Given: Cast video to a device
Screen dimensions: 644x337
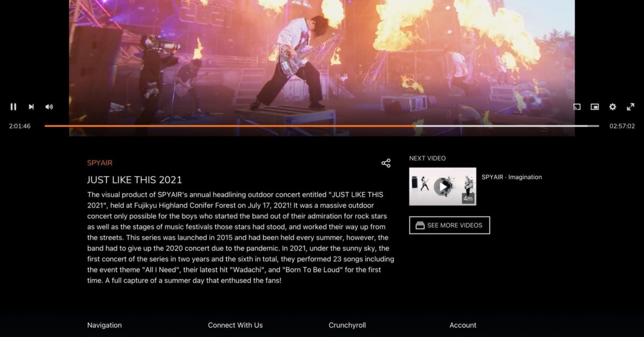Looking at the screenshot, I should coord(577,107).
